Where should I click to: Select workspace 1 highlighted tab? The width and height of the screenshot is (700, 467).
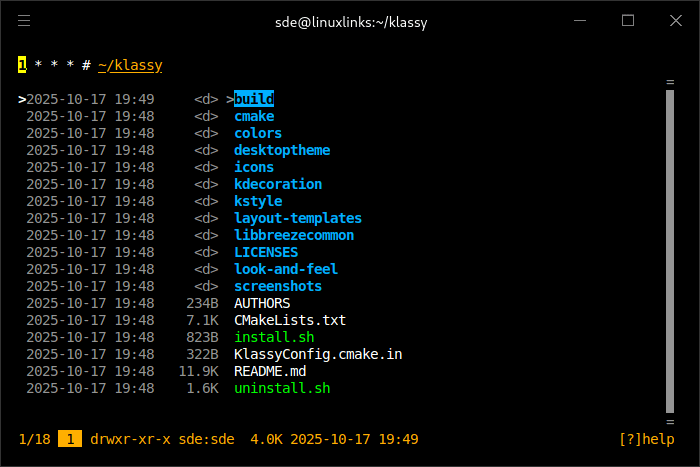pos(21,65)
